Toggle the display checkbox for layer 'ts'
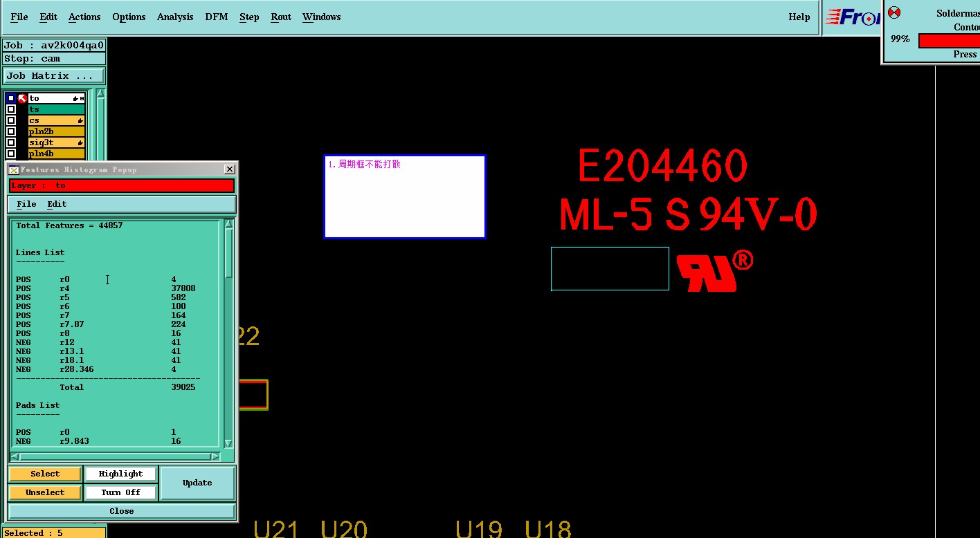980x538 pixels. click(11, 109)
